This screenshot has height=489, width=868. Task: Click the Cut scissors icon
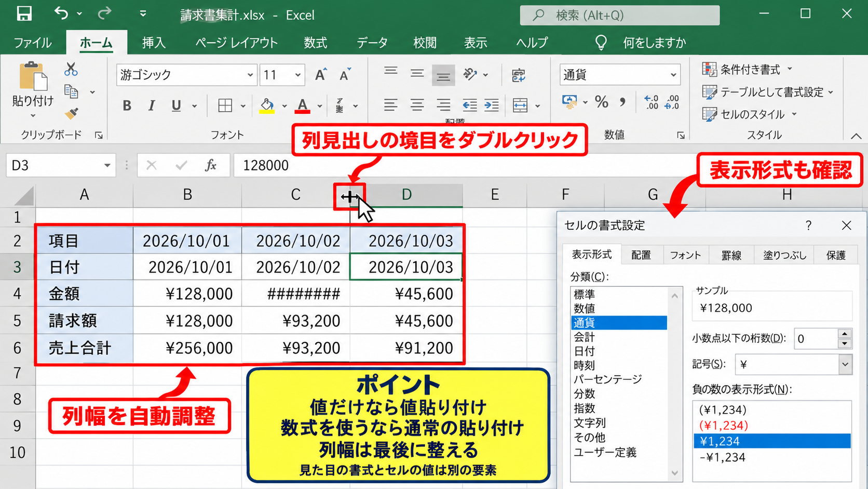(x=71, y=69)
